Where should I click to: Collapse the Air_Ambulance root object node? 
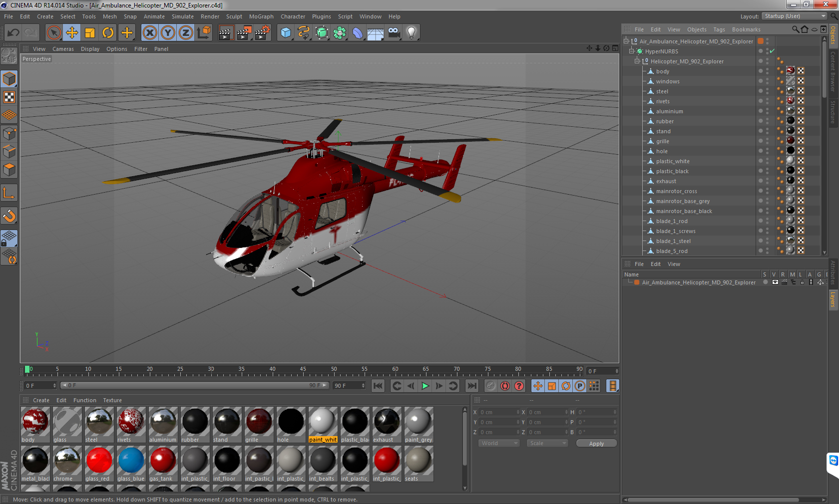626,41
